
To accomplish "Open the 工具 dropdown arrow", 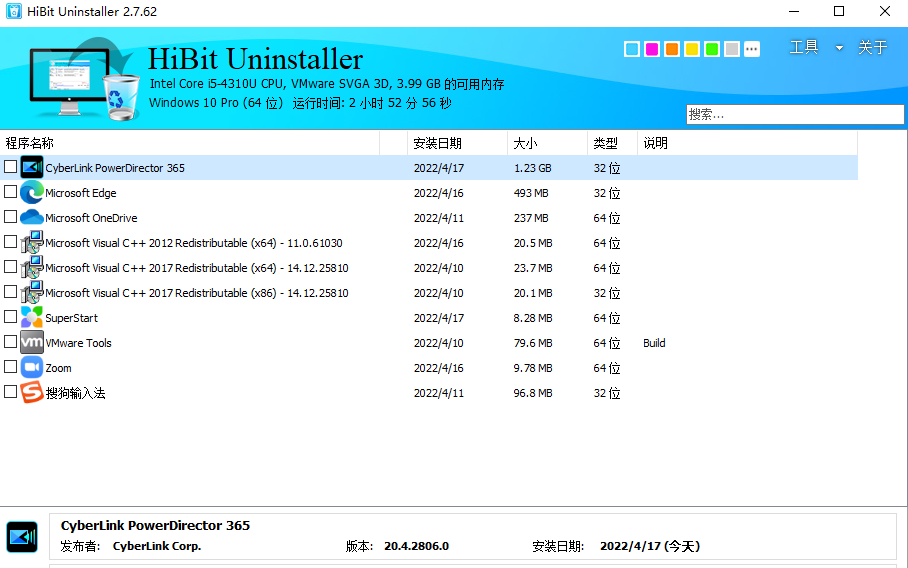I will [x=839, y=48].
